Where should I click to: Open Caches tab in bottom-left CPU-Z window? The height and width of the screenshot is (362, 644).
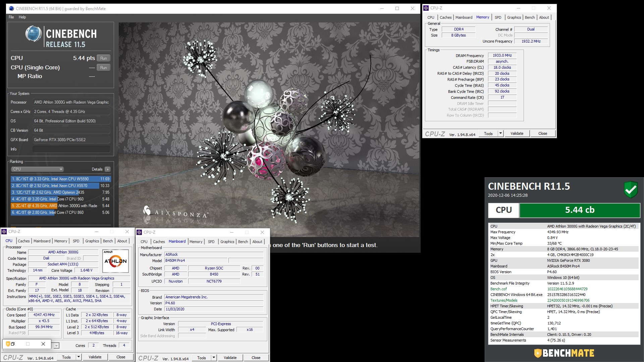23,241
